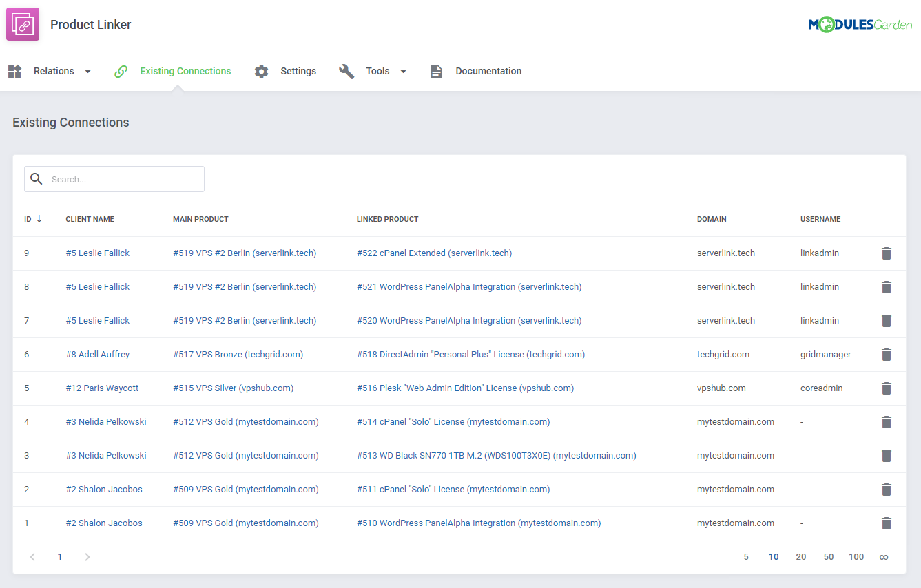The width and height of the screenshot is (921, 588).
Task: Click the search magnifier icon
Action: pos(37,179)
